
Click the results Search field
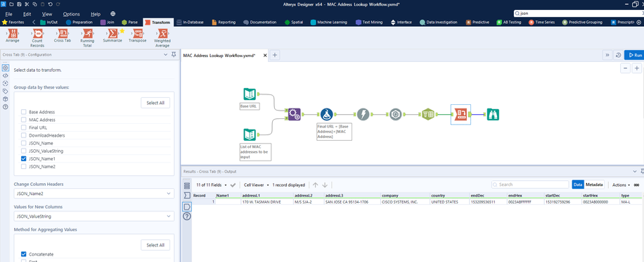(530, 185)
